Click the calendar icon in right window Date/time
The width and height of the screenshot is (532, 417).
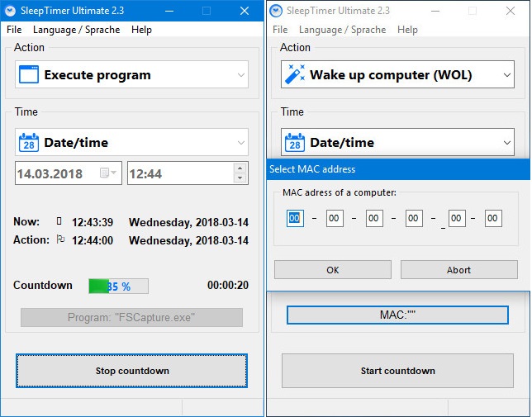295,142
